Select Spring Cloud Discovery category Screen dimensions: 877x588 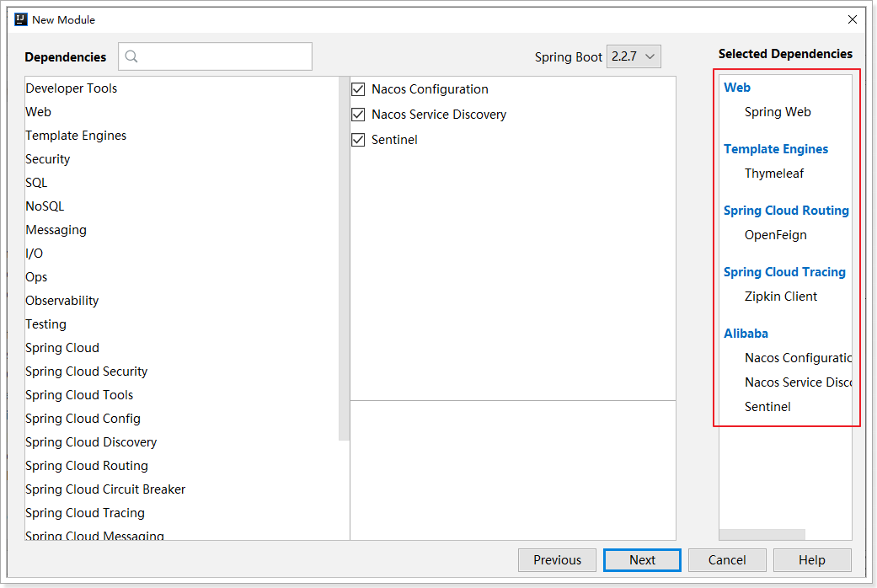(x=91, y=442)
